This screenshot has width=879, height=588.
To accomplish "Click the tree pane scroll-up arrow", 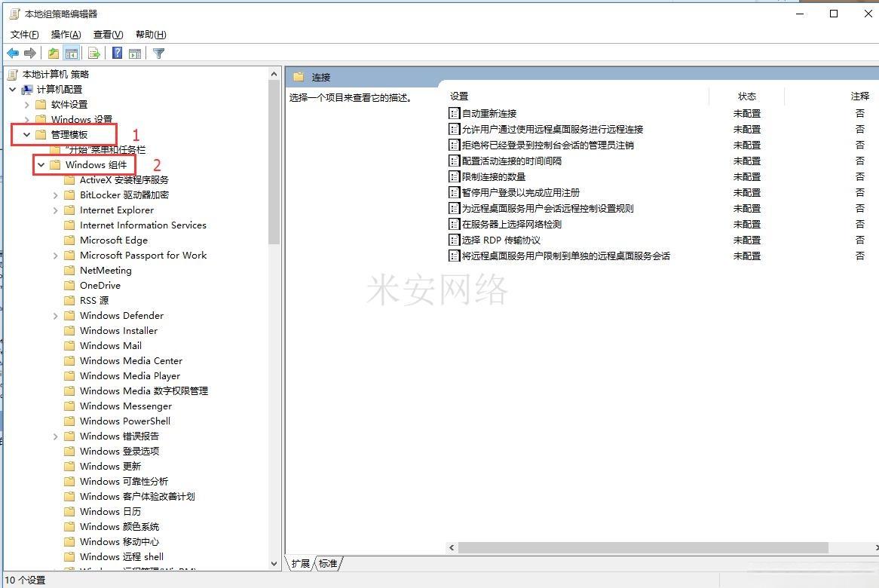I will (274, 74).
